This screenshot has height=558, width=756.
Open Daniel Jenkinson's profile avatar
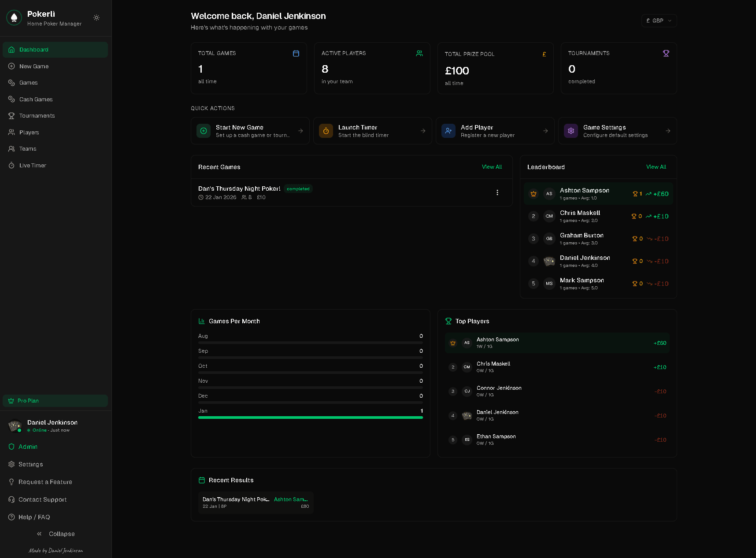15,425
